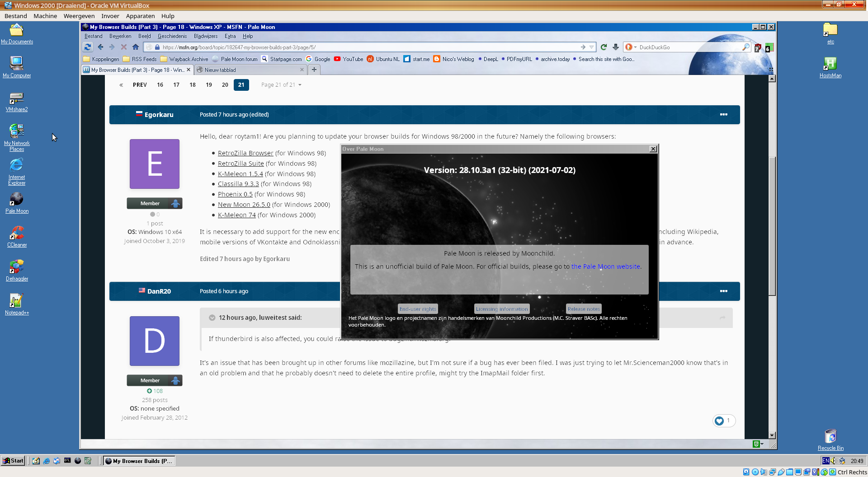This screenshot has height=477, width=868.
Task: Open command prompt from quick launch bar
Action: click(67, 461)
